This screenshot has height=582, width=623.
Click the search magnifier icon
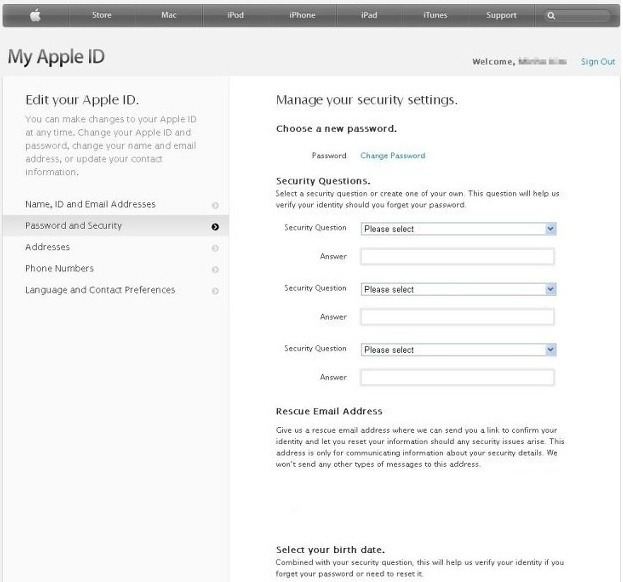coord(551,15)
